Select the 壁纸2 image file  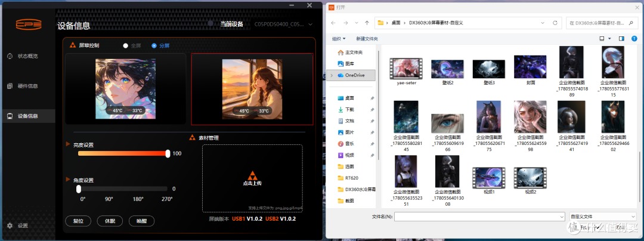447,72
